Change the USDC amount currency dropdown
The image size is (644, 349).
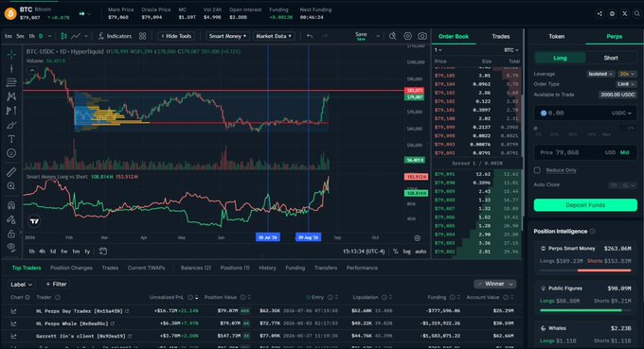[621, 113]
